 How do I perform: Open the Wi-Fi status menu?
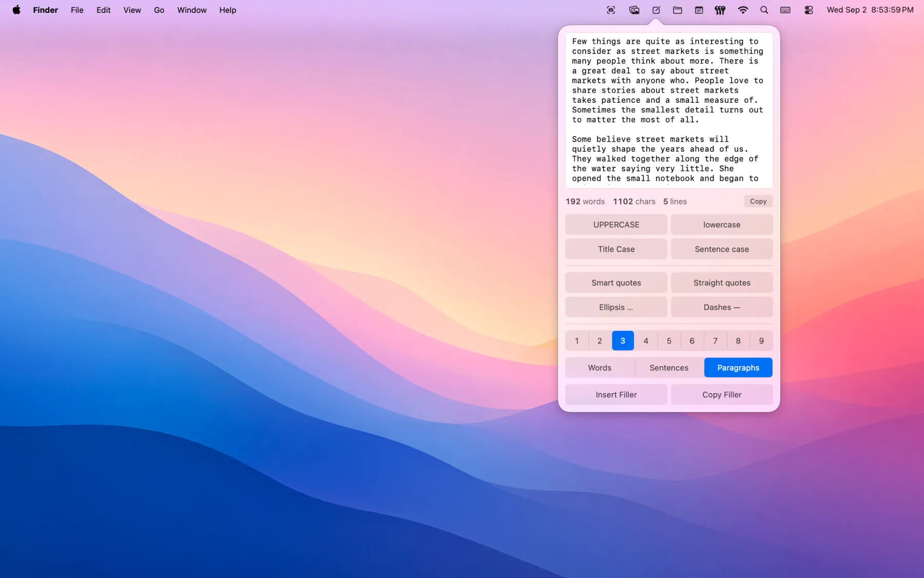pos(743,10)
